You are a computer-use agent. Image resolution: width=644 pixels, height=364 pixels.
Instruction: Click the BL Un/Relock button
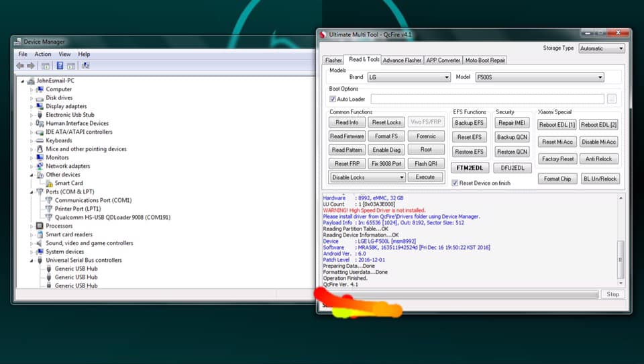point(600,179)
